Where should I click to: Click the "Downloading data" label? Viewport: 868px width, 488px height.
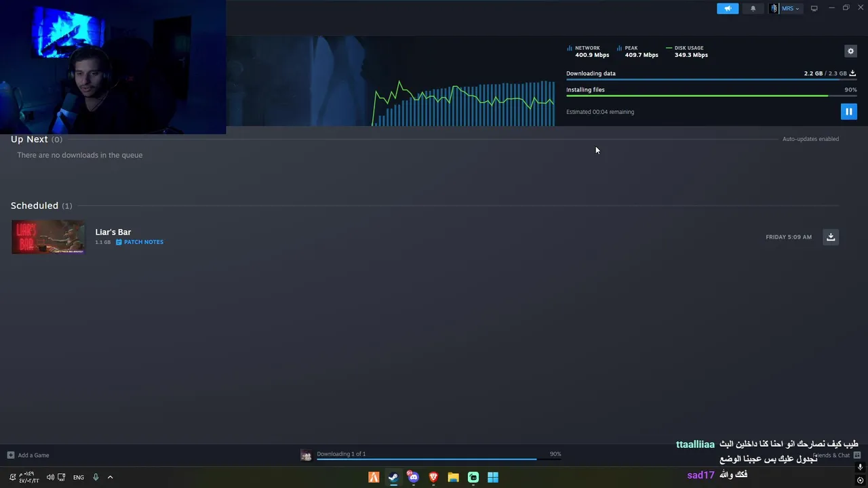click(591, 73)
